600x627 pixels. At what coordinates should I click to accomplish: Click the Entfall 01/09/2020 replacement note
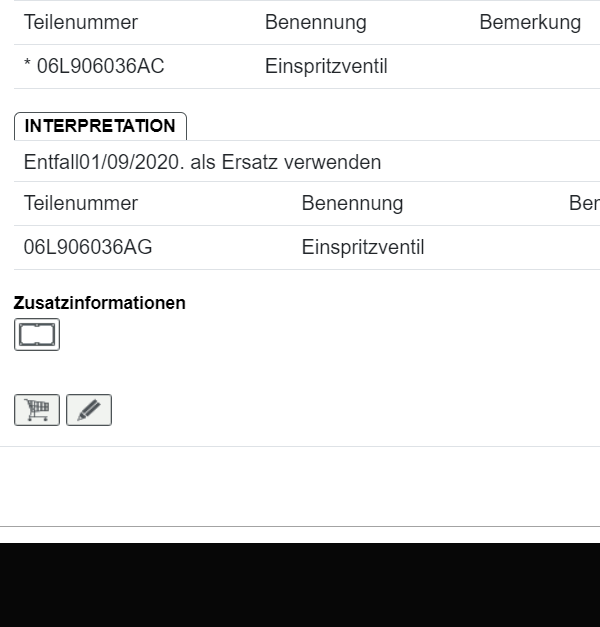[202, 161]
